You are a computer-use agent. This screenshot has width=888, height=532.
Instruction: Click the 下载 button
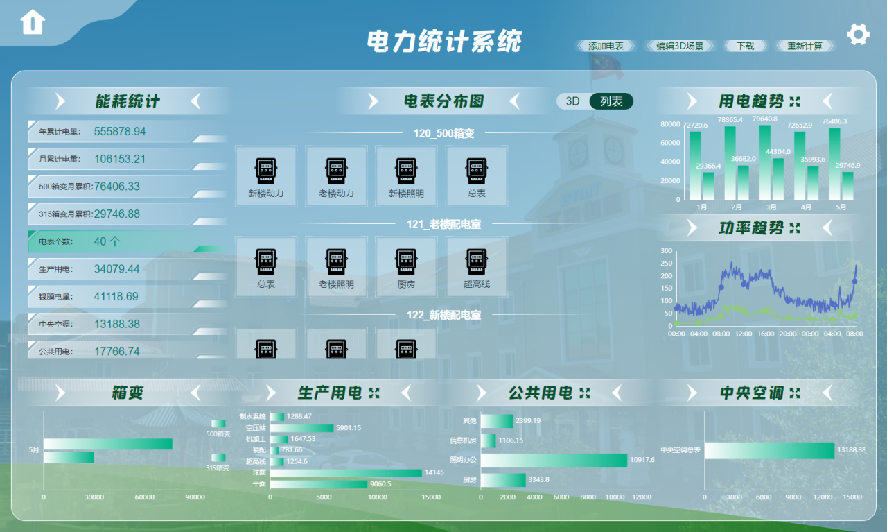(745, 46)
